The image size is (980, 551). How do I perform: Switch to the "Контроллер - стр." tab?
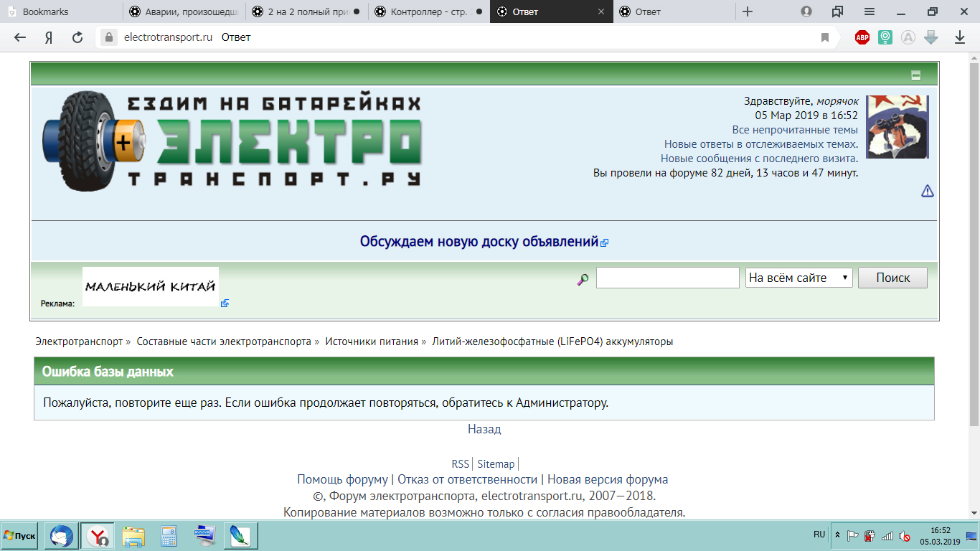click(x=428, y=11)
